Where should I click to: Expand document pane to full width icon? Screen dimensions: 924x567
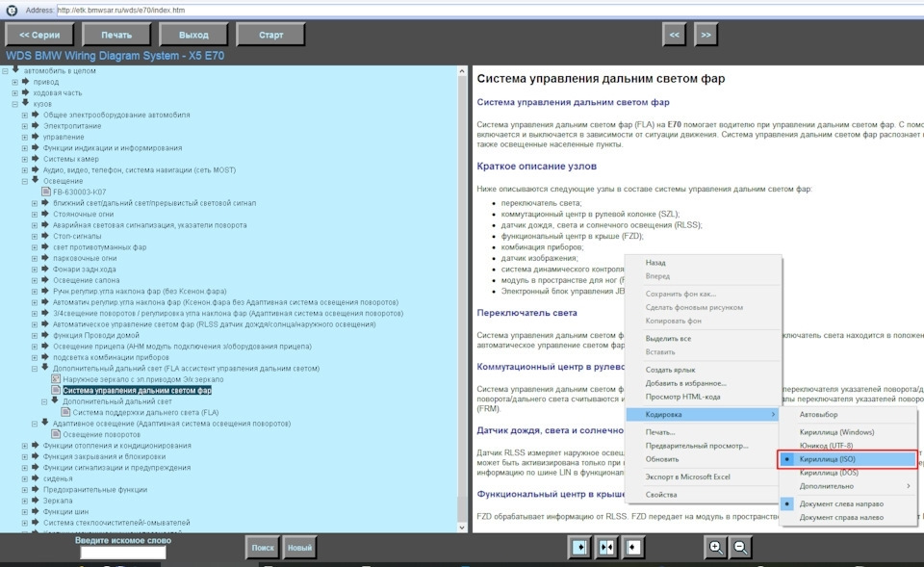click(x=633, y=548)
